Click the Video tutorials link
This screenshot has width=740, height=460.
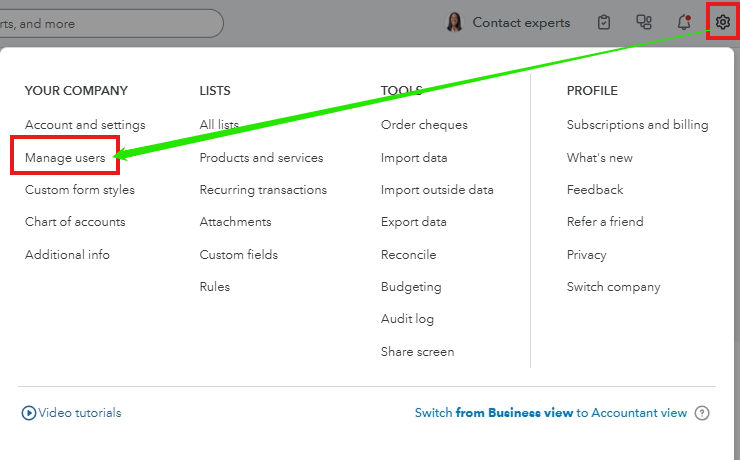pos(80,413)
